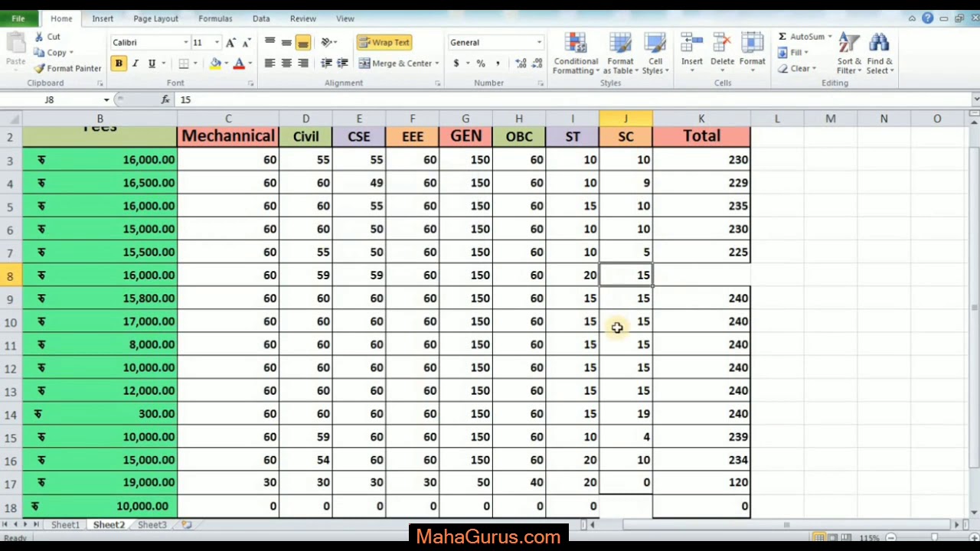The width and height of the screenshot is (980, 551).
Task: Apply red font color A
Action: click(239, 64)
